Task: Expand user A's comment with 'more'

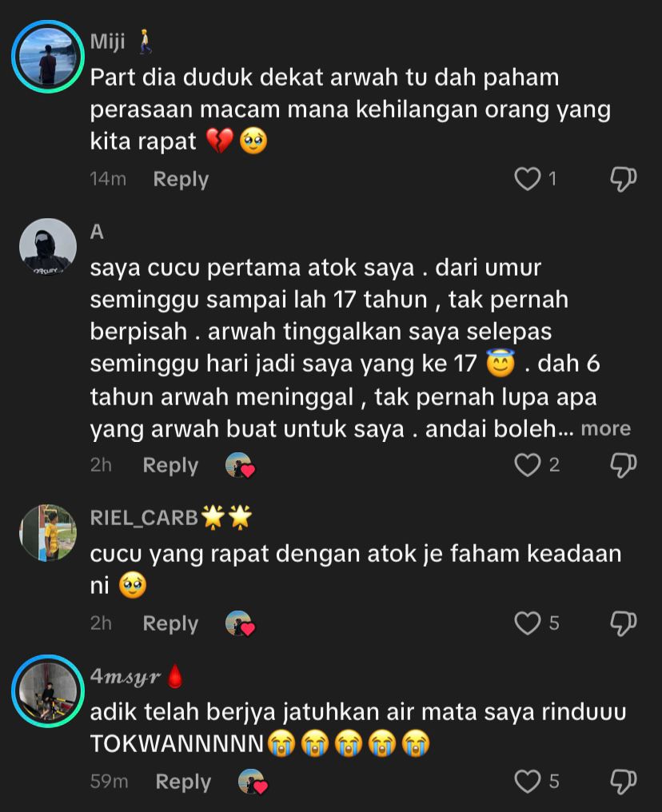Action: [x=605, y=428]
